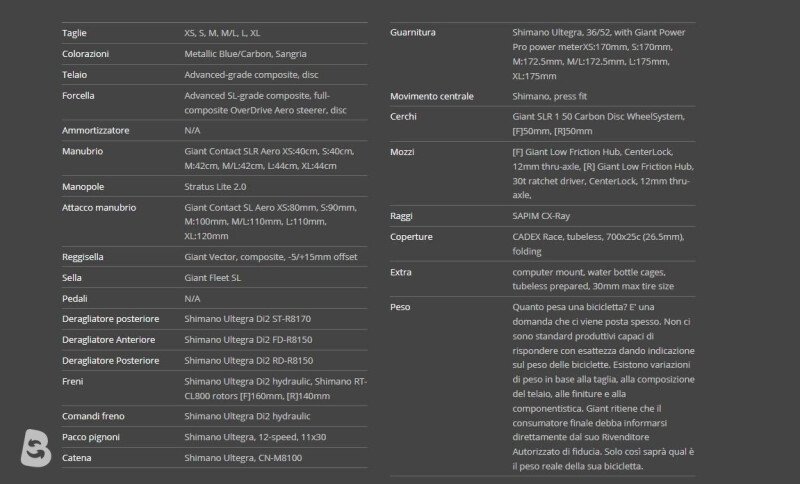
Task: Click the Shimano Ultegra Di2 ST-R8170 text
Action: point(247,319)
